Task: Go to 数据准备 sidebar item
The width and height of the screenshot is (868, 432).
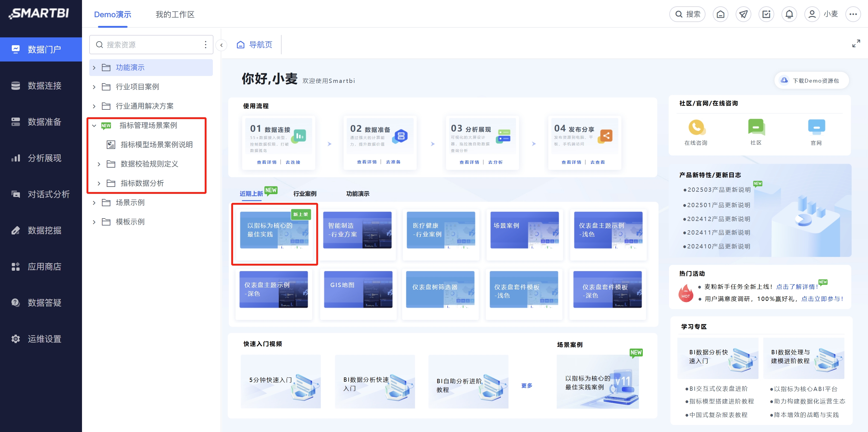Action: (41, 122)
